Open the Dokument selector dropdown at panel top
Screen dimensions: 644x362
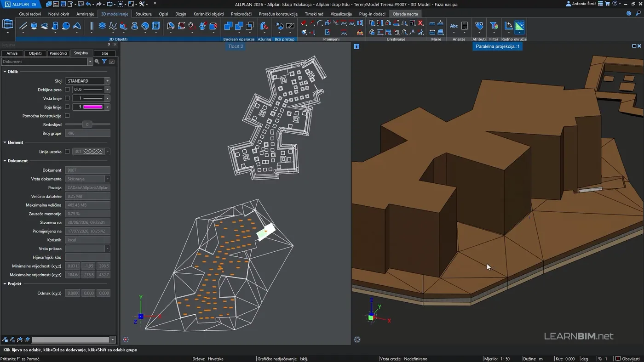pyautogui.click(x=90, y=62)
